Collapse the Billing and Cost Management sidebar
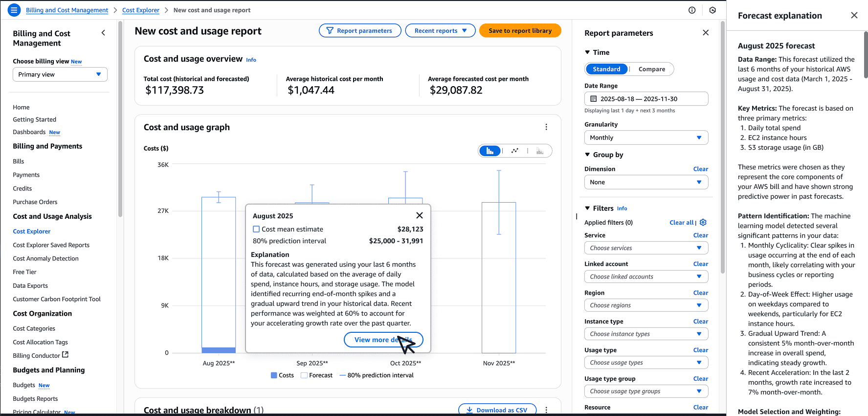868x416 pixels. (x=103, y=33)
